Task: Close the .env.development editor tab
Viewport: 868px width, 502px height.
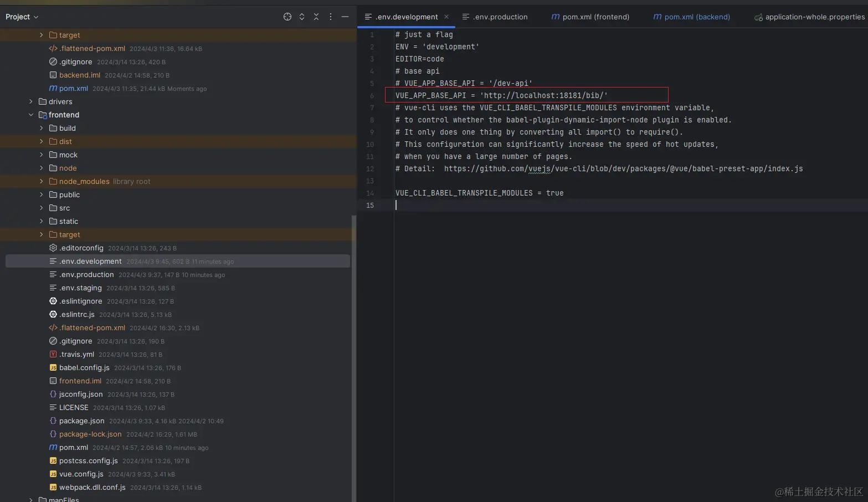Action: click(446, 17)
